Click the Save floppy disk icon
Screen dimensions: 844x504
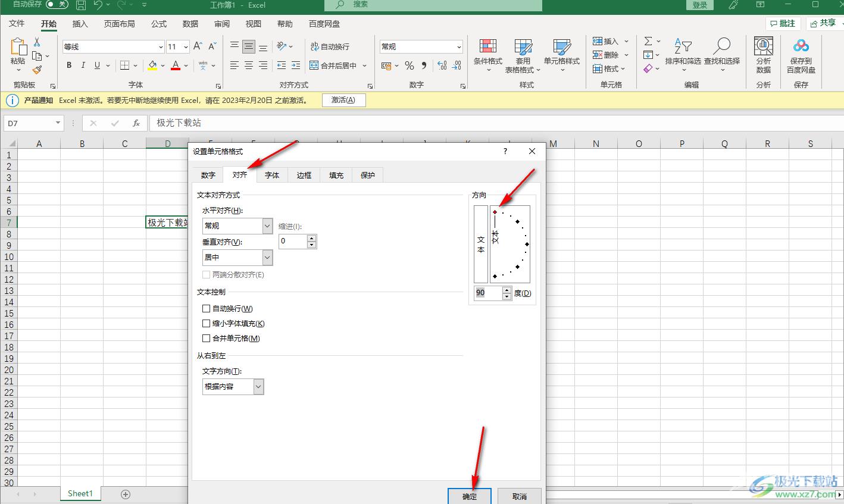(x=81, y=5)
